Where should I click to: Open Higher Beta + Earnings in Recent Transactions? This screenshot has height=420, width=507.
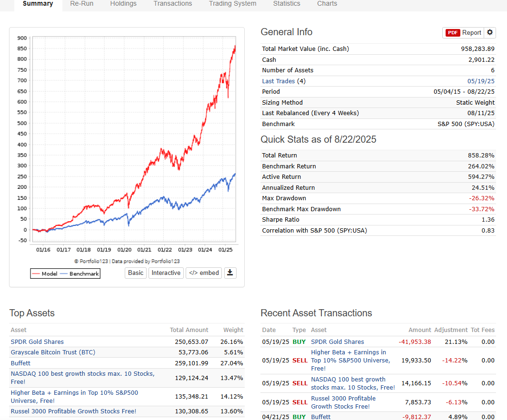point(350,360)
